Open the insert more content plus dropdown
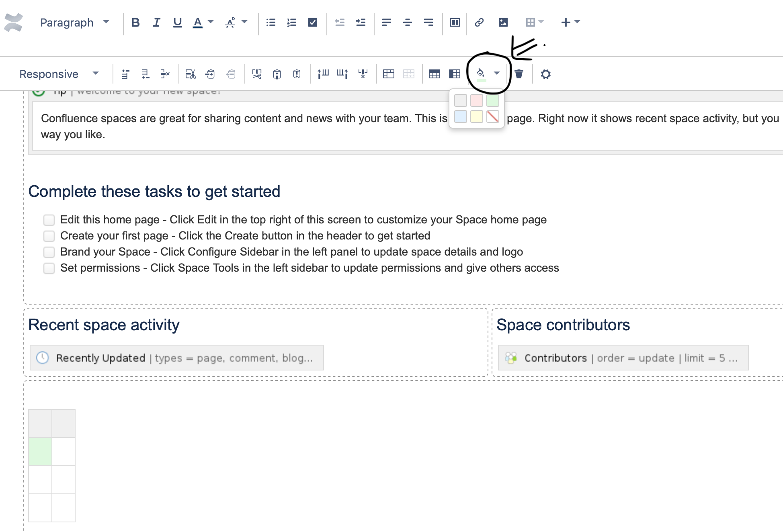Image resolution: width=783 pixels, height=532 pixels. (570, 23)
